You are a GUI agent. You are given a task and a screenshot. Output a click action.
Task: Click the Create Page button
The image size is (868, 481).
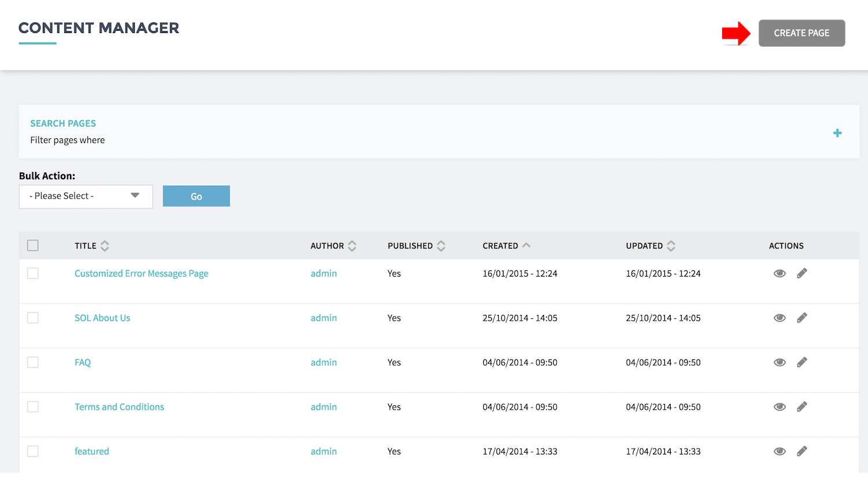pos(801,33)
